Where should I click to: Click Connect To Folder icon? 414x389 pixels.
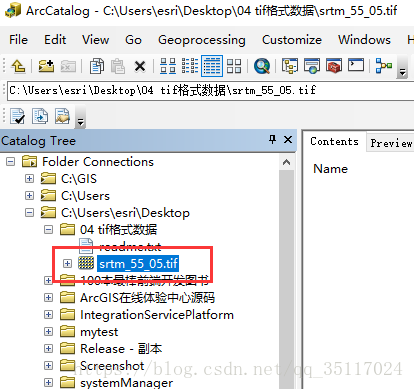point(46,66)
